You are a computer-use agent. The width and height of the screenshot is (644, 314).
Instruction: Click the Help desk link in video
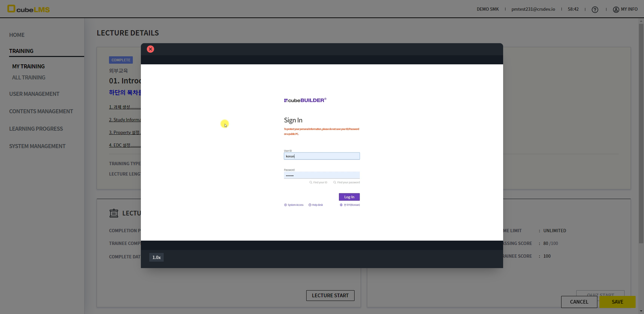point(316,205)
